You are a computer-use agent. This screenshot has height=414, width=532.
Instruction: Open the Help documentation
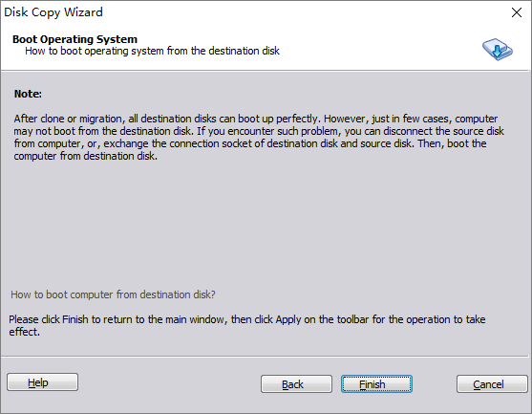[x=42, y=382]
